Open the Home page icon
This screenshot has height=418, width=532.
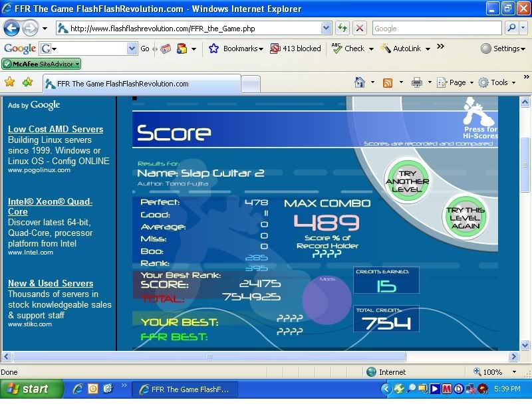(x=360, y=82)
